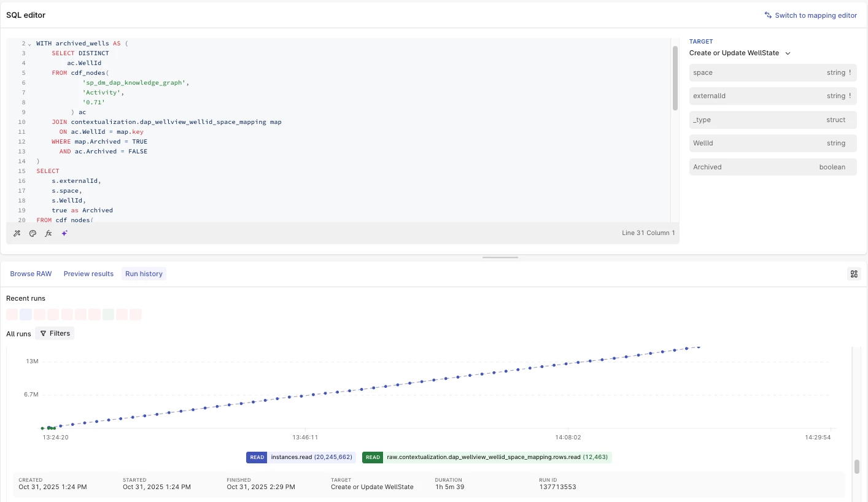
Task: Click the 13M y-axis label
Action: click(33, 361)
